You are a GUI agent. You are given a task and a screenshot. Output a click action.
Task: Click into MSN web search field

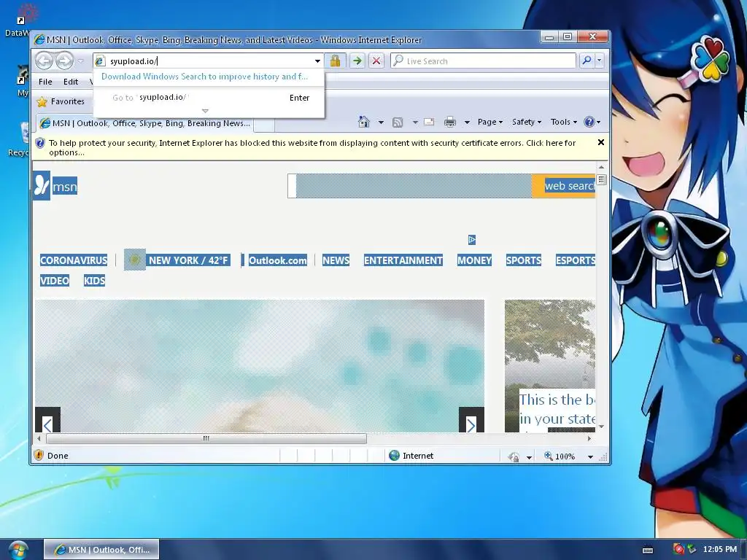410,186
